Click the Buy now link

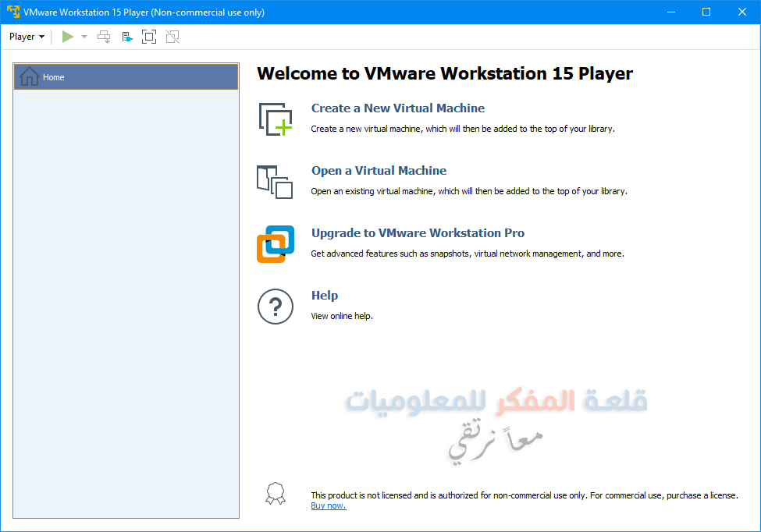pyautogui.click(x=328, y=505)
